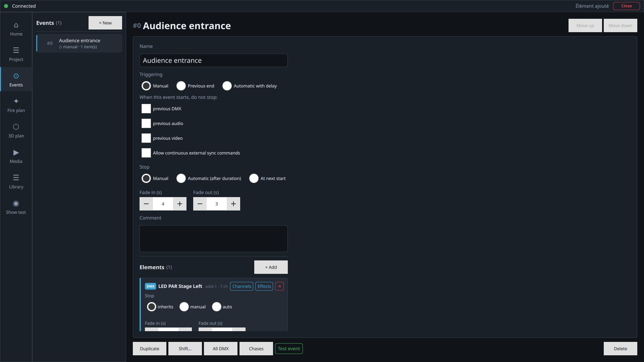The width and height of the screenshot is (644, 362).
Task: Open the Chases button
Action: (256, 349)
